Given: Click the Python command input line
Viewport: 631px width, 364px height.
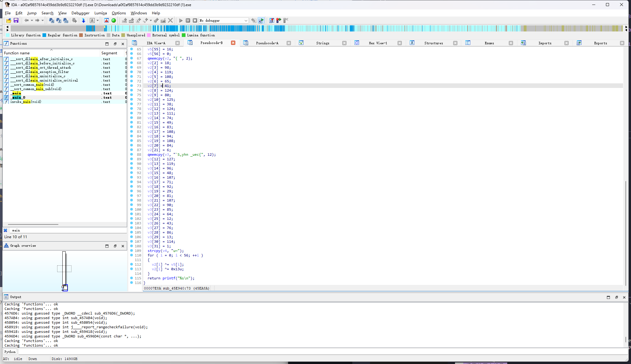Looking at the screenshot, I should (x=322, y=352).
